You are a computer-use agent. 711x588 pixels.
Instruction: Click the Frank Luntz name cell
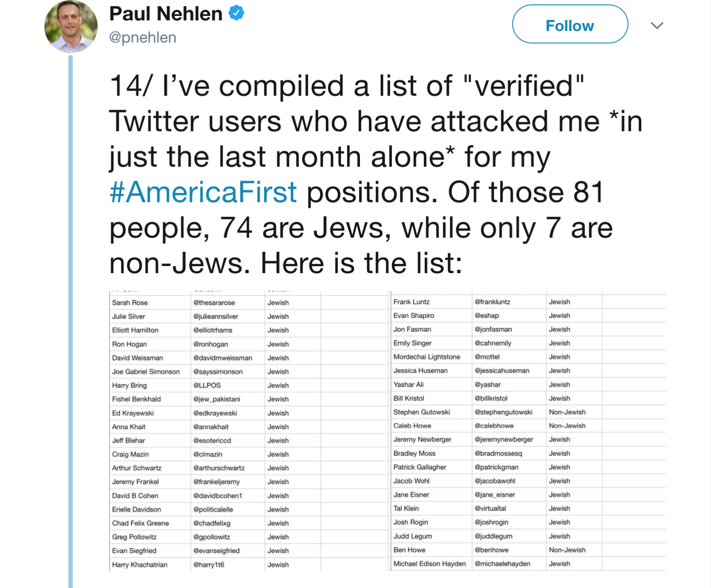[x=411, y=302]
